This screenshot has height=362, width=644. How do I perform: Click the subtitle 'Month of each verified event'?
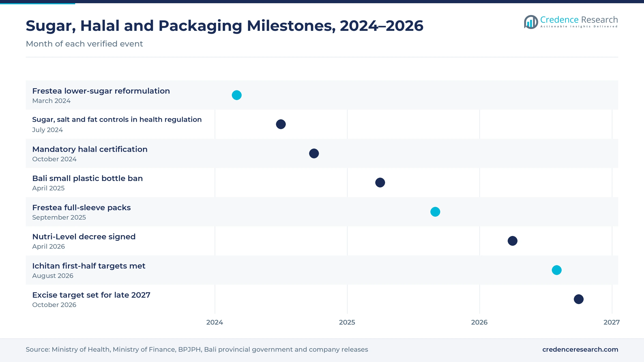[x=84, y=44]
